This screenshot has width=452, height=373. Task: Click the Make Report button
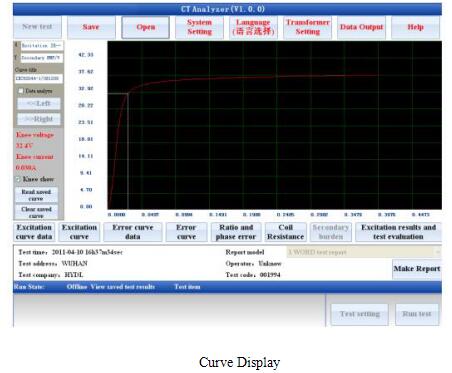[417, 269]
